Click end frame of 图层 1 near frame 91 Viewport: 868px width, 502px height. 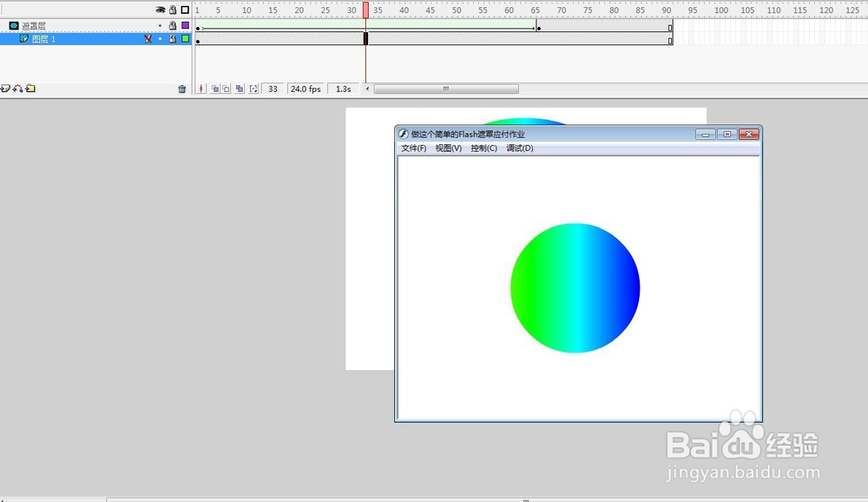pyautogui.click(x=670, y=39)
